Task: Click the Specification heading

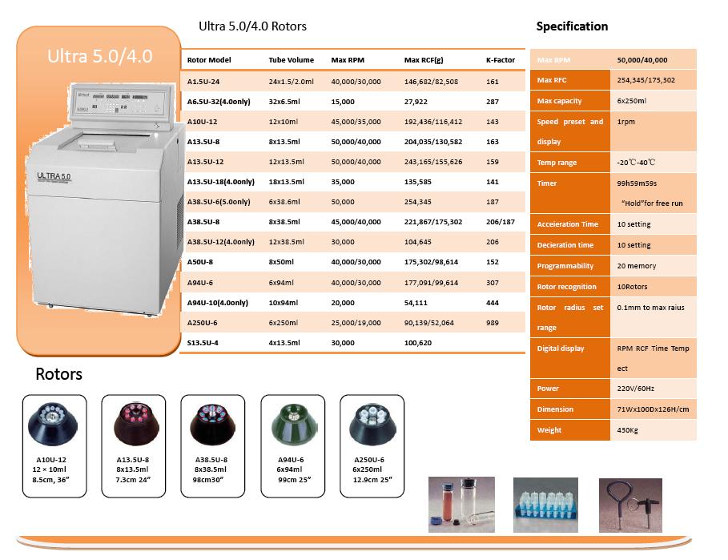Action: click(572, 26)
